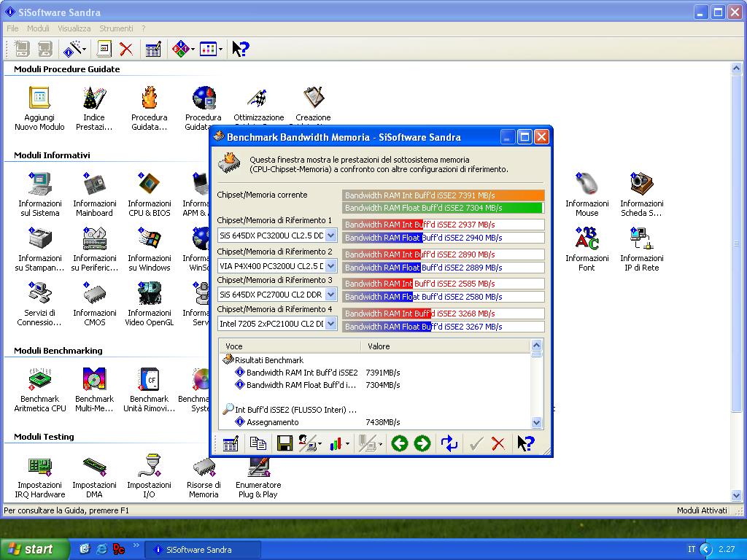Open the ? help menu

coord(144,28)
